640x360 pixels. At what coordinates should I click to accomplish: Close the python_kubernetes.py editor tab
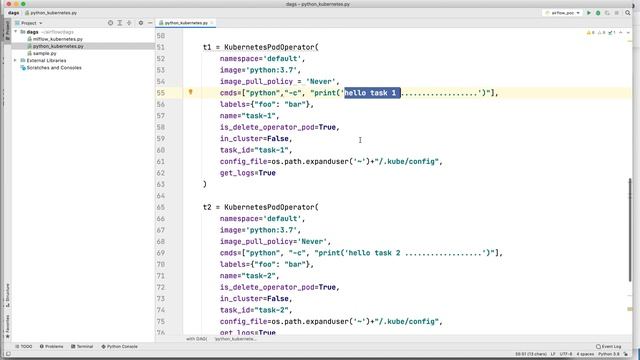[212, 23]
